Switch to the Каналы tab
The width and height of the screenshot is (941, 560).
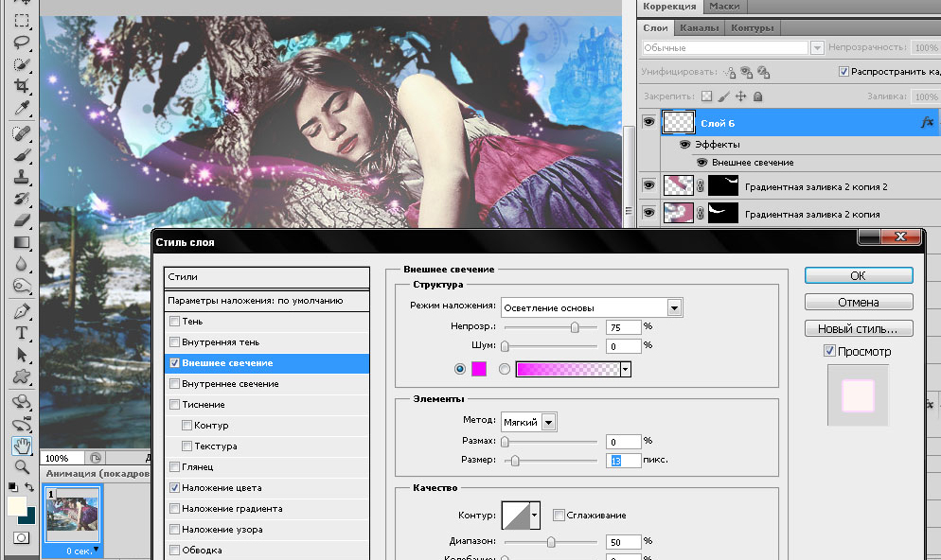(x=700, y=28)
